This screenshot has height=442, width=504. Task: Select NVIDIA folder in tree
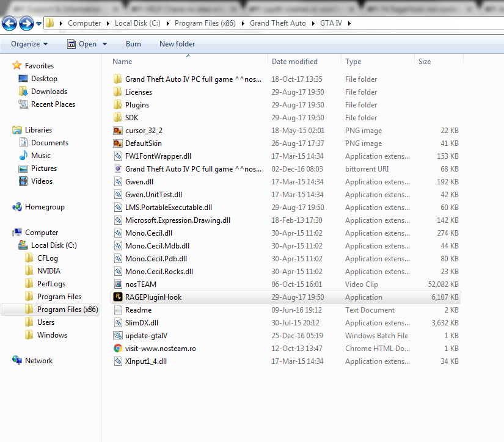tap(48, 271)
